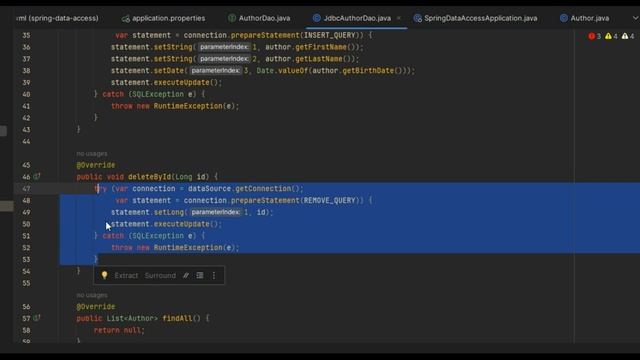
Task: Open the more options menu in floating toolbar
Action: click(x=214, y=276)
